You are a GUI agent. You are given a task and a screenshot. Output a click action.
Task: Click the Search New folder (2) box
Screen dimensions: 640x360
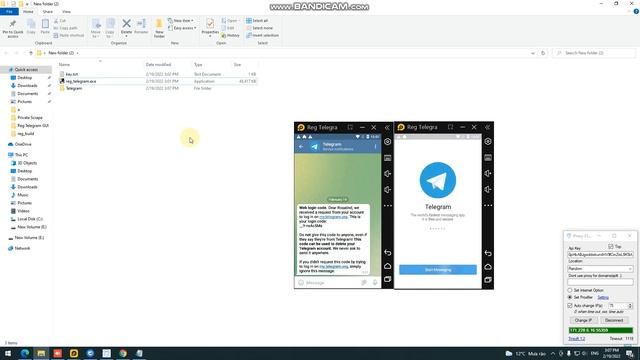(x=595, y=53)
